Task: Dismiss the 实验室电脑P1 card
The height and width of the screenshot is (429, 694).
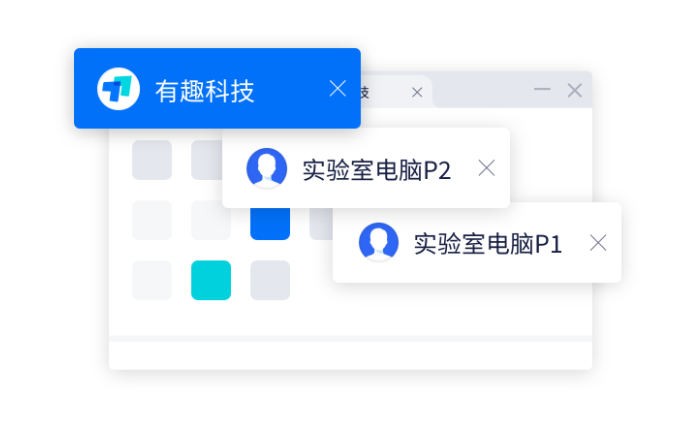Action: click(598, 243)
